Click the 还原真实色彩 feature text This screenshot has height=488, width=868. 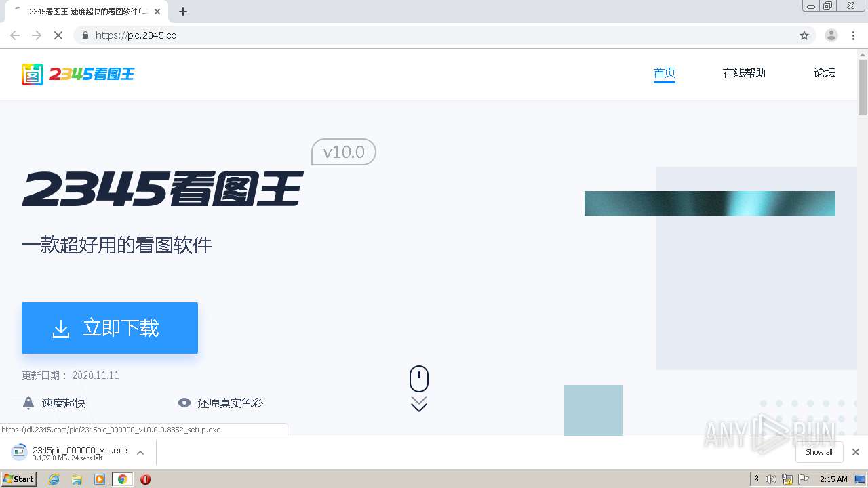[231, 403]
